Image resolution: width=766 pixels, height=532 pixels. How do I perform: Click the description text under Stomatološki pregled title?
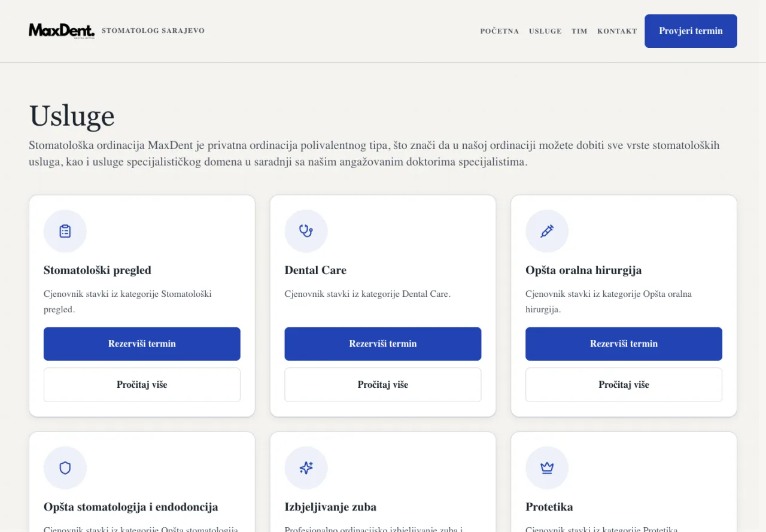127,302
